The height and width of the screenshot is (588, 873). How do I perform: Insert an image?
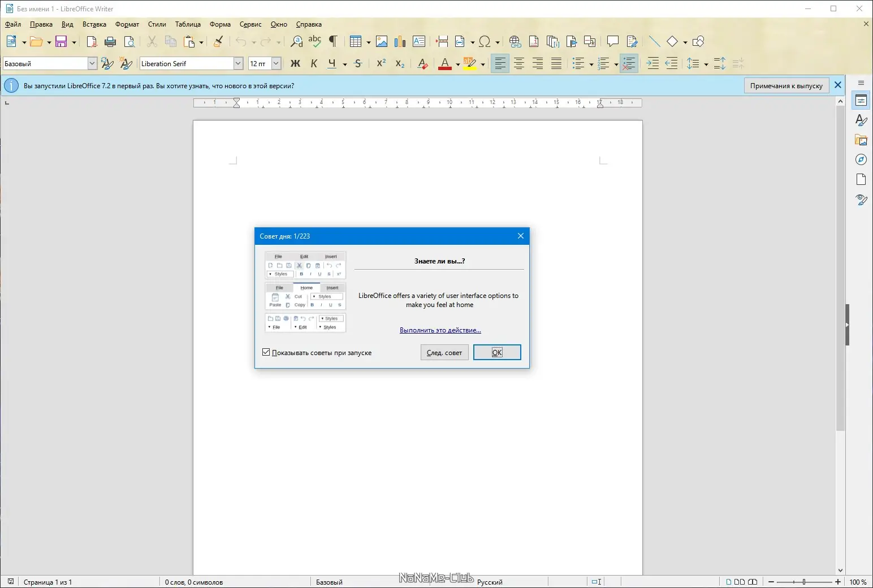(x=382, y=41)
